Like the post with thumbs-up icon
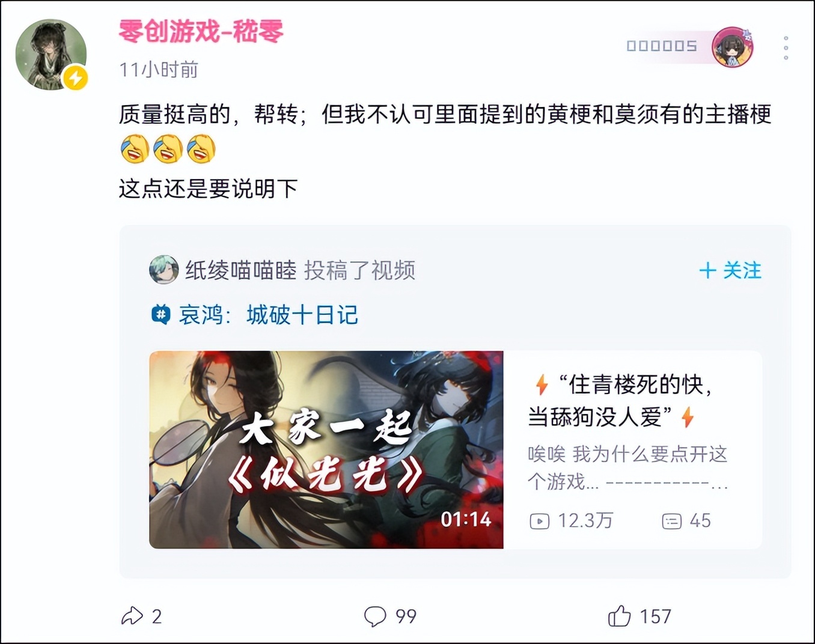 click(x=619, y=616)
